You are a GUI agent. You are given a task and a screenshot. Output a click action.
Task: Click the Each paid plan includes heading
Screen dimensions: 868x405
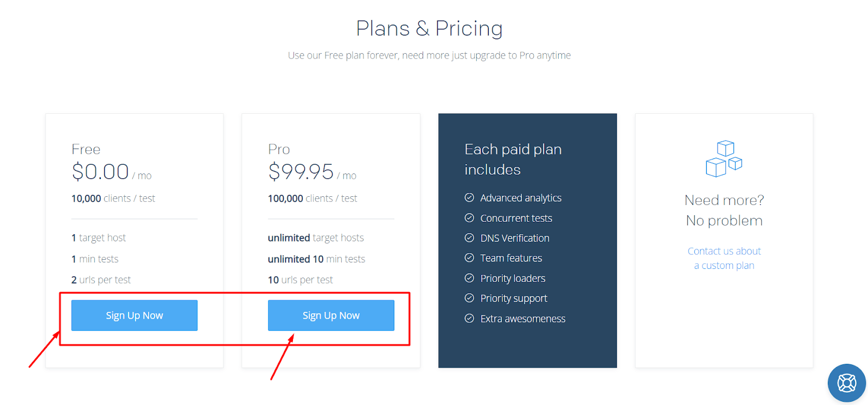(x=513, y=159)
